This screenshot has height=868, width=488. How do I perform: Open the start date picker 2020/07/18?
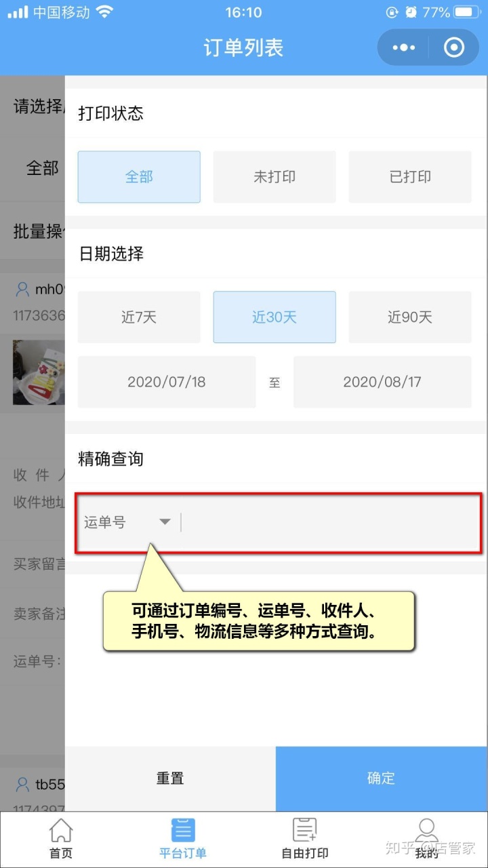click(x=167, y=382)
